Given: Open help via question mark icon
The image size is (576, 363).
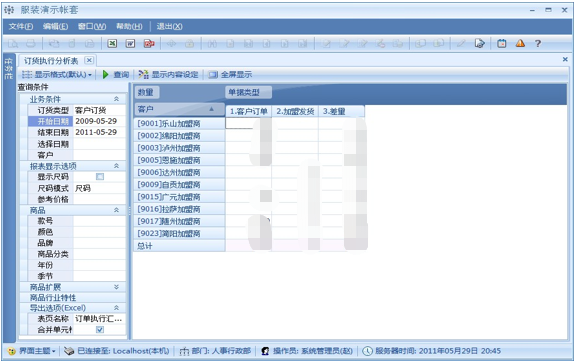Looking at the screenshot, I should 538,43.
